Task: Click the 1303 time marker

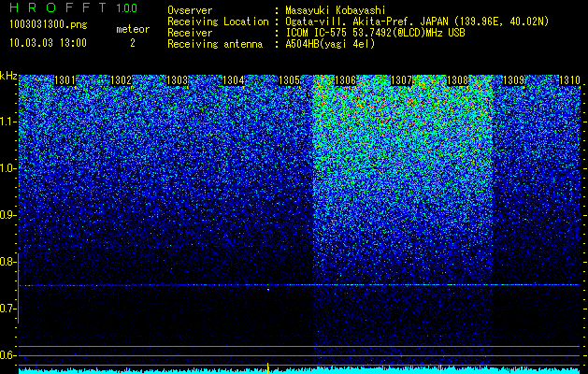Action: [177, 80]
